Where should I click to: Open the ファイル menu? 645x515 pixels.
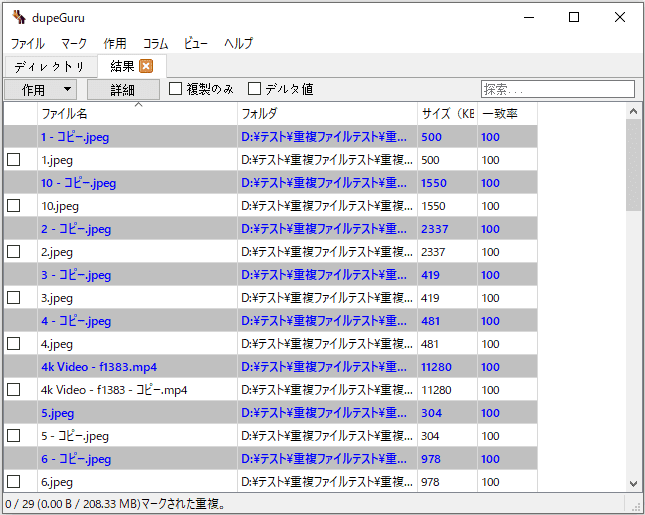coord(28,43)
